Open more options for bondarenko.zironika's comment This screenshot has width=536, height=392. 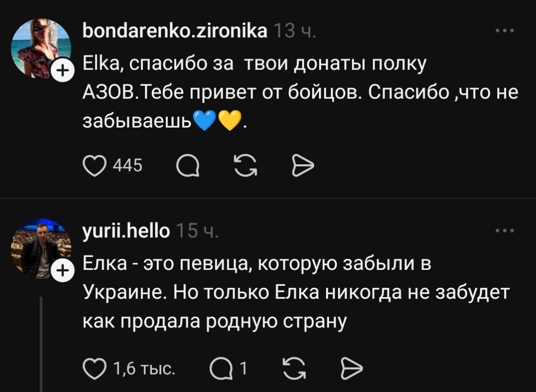506,31
